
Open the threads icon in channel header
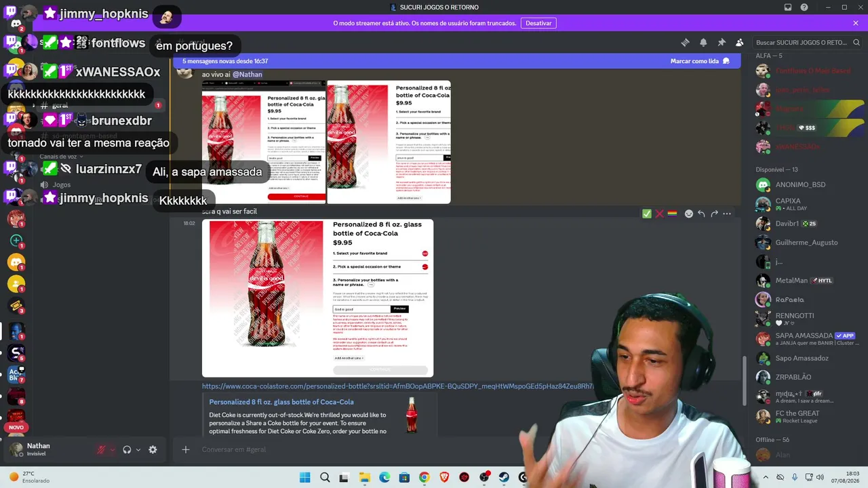[685, 42]
